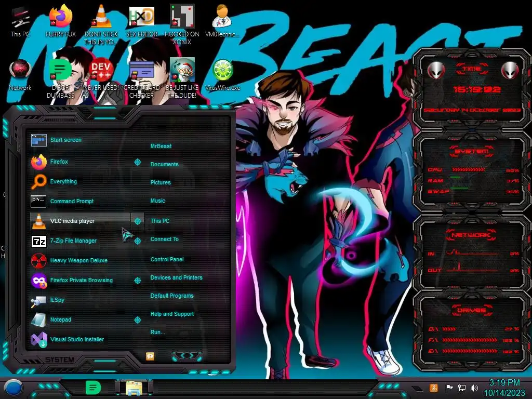Open the green app pinned on taskbar
Viewport: 532px width, 399px height.
click(93, 388)
